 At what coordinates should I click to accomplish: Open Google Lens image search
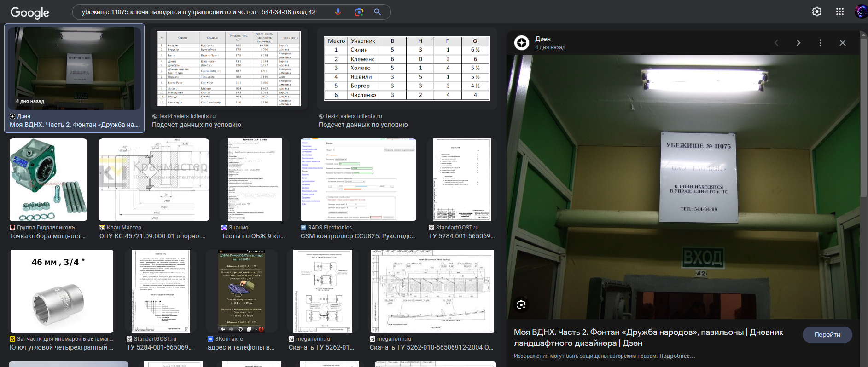359,12
